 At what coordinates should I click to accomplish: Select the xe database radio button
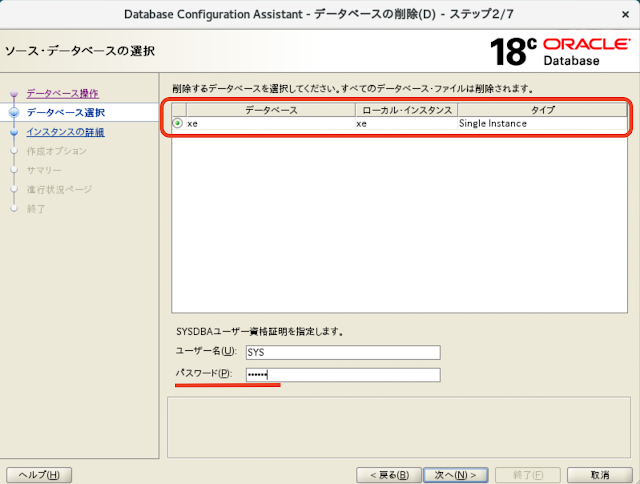tap(178, 123)
